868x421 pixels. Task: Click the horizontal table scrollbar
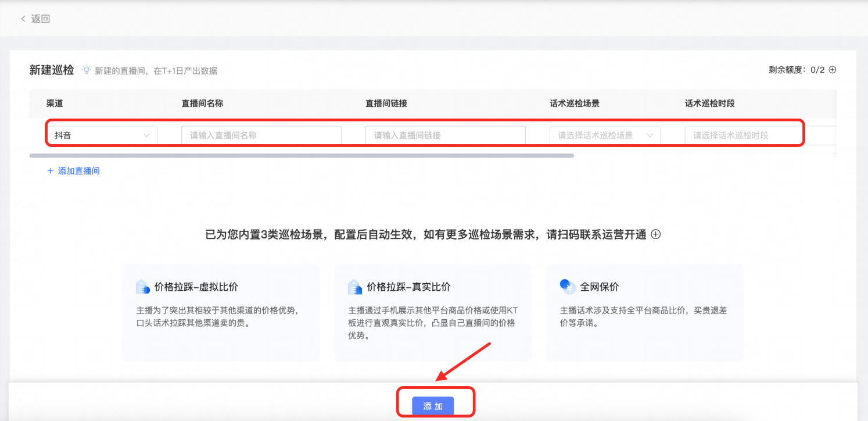pos(302,156)
